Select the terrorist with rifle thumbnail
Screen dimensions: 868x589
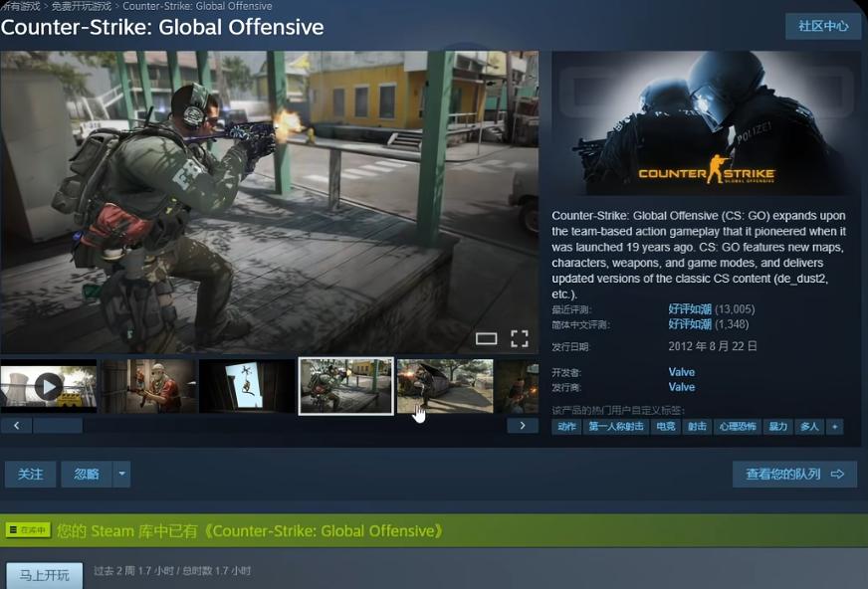pos(148,386)
